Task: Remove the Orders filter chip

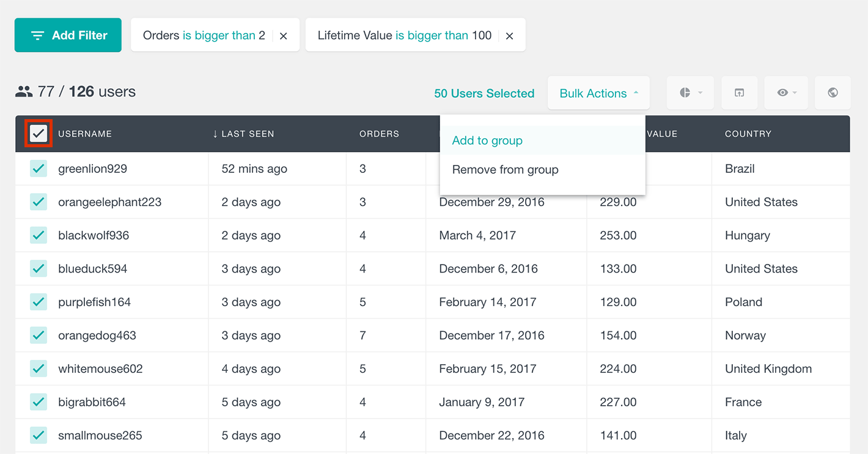Action: [283, 35]
